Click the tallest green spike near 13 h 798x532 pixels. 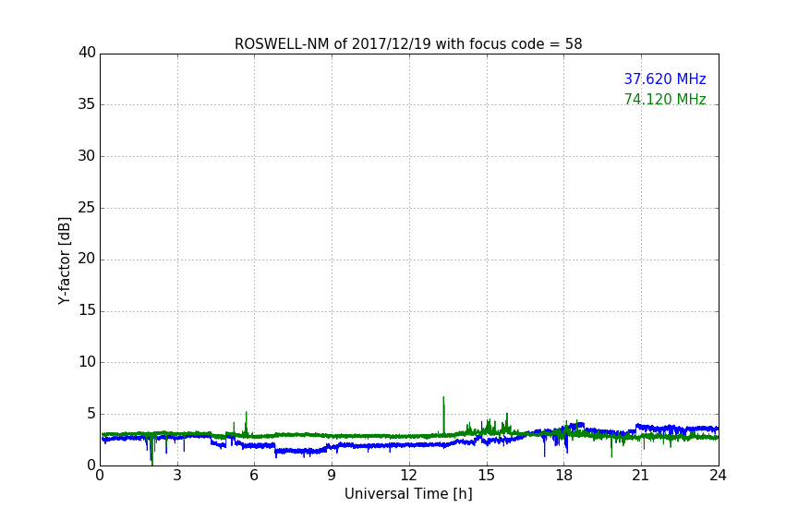pos(443,415)
